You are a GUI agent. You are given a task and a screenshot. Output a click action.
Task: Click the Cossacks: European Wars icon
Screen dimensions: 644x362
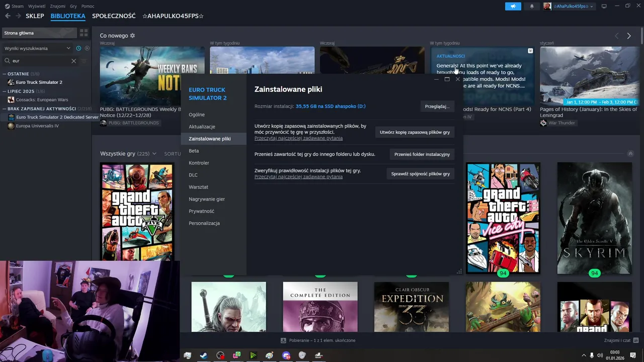(x=11, y=100)
